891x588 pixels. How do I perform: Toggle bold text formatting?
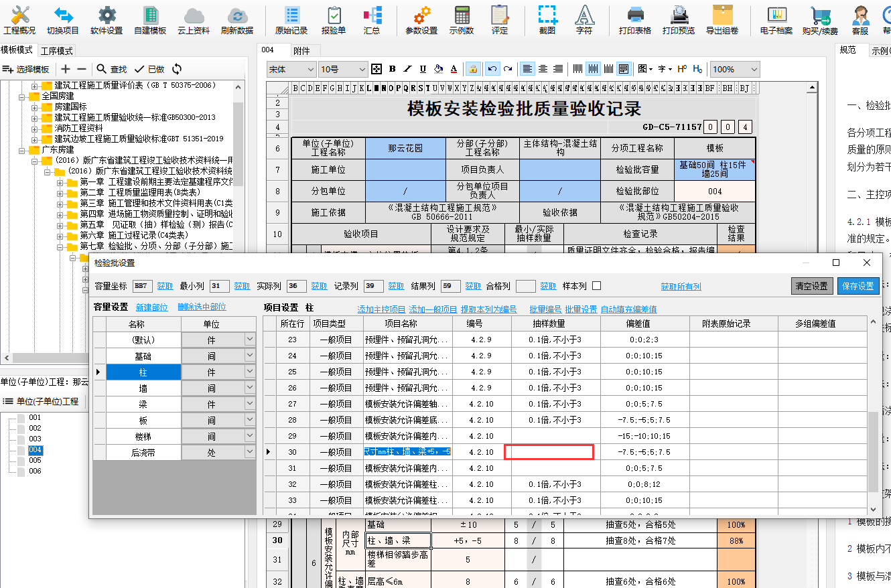point(393,69)
